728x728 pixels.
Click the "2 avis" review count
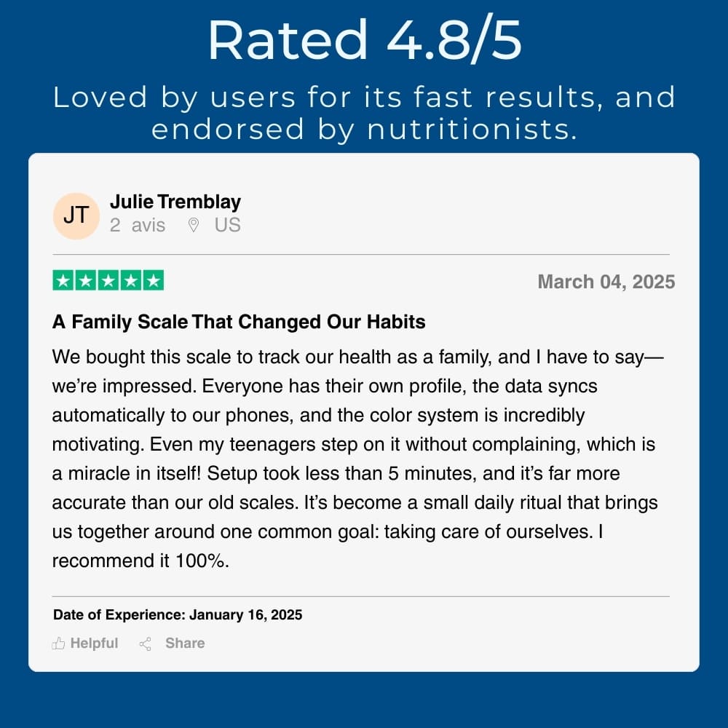coord(138,226)
